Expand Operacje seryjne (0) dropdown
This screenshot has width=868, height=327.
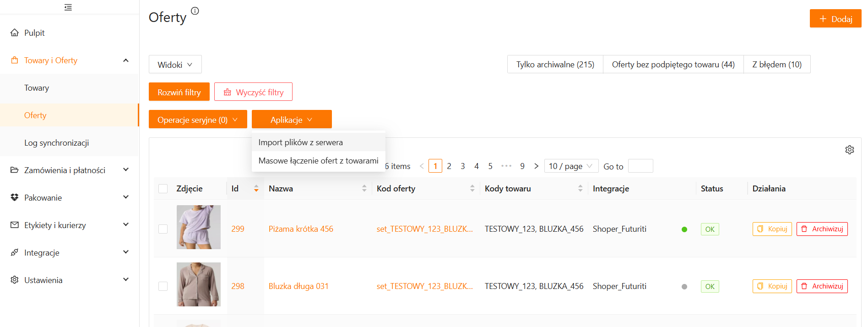click(197, 120)
